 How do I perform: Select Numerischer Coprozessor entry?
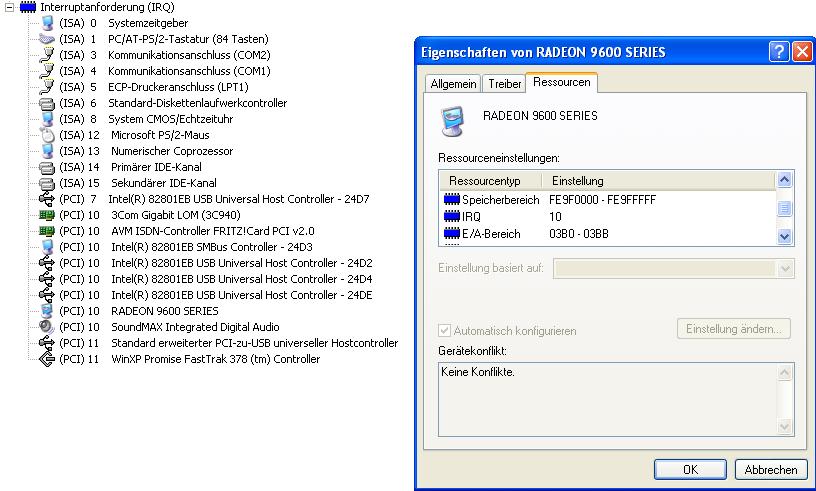click(x=172, y=151)
